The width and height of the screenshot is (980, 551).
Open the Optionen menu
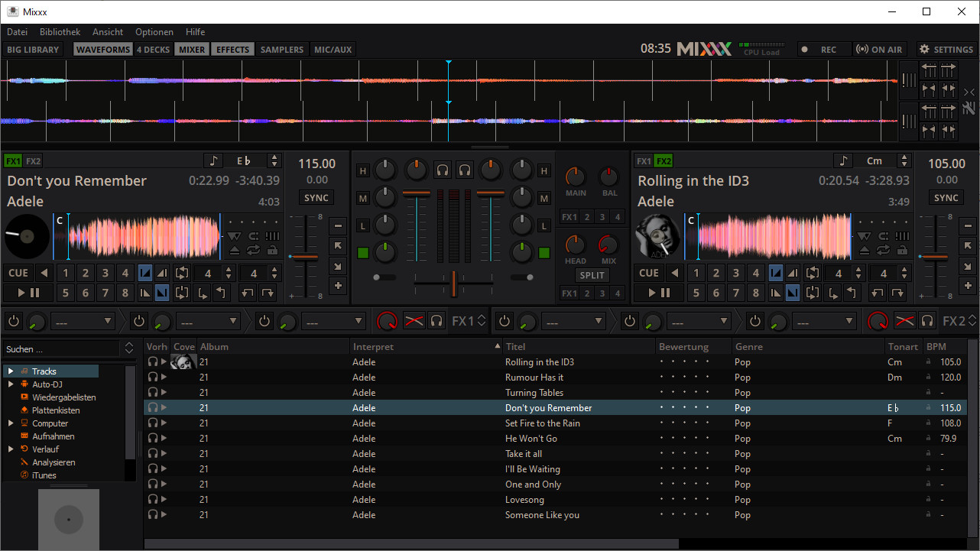tap(154, 32)
